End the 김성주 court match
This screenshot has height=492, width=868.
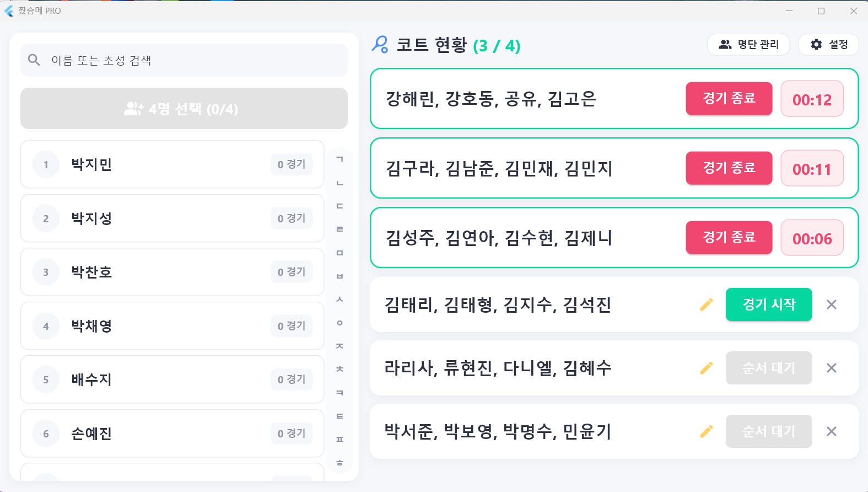729,238
